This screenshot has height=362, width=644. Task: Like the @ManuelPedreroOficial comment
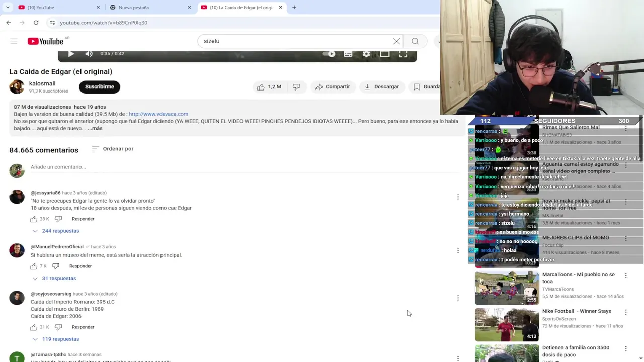click(34, 266)
